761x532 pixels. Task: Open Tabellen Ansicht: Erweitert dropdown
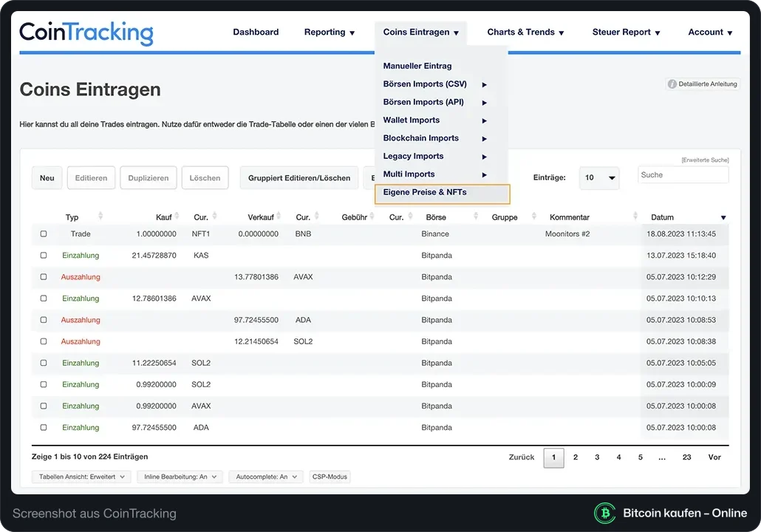click(81, 477)
